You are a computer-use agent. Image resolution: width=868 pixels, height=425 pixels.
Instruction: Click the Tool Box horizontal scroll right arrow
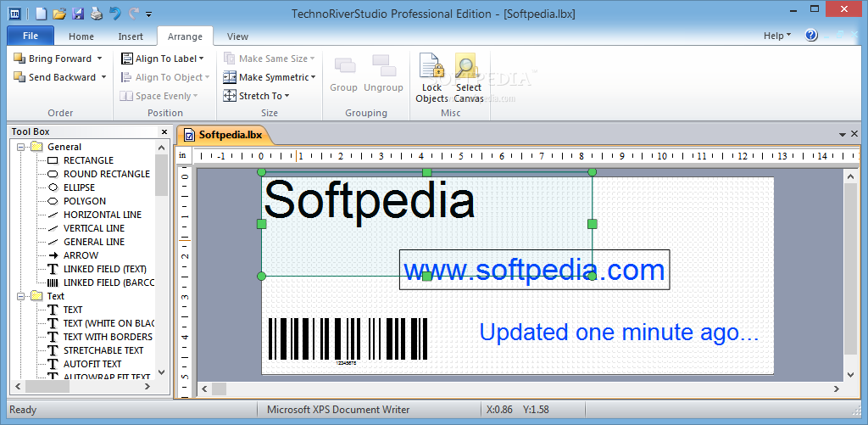(147, 386)
